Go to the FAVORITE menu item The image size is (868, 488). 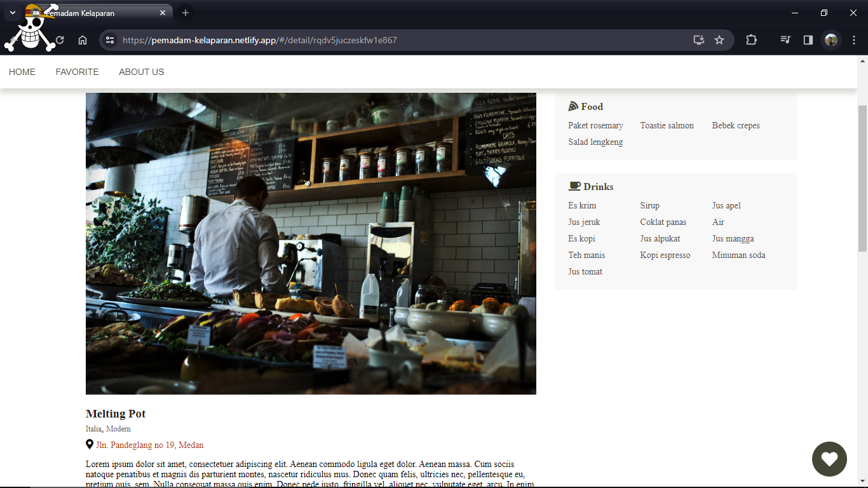click(x=77, y=72)
